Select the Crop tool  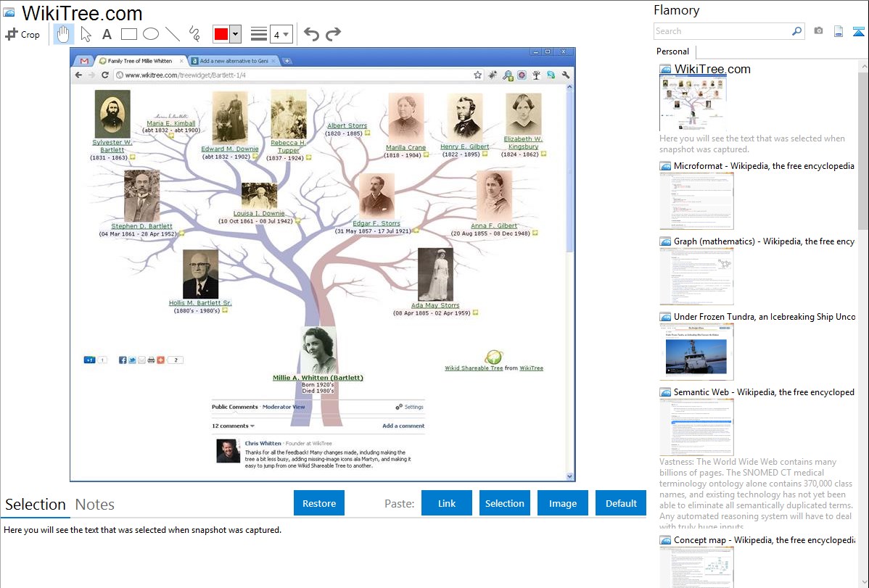[x=22, y=34]
